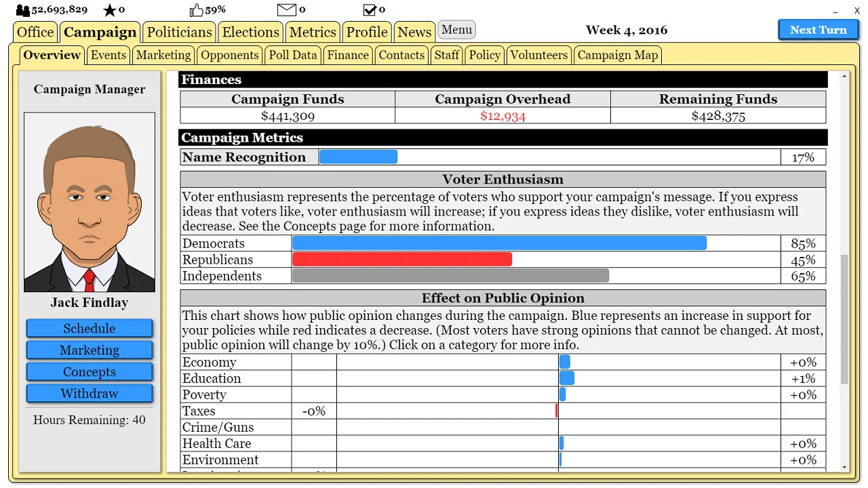Withdraw from the campaign
Image resolution: width=868 pixels, height=488 pixels.
[89, 393]
